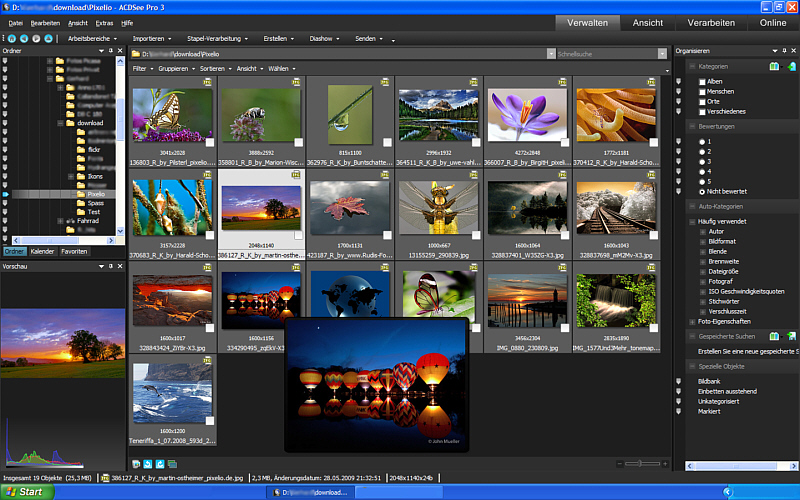Open the Filter dropdown menu
Screen dimensions: 800x500
pos(141,69)
